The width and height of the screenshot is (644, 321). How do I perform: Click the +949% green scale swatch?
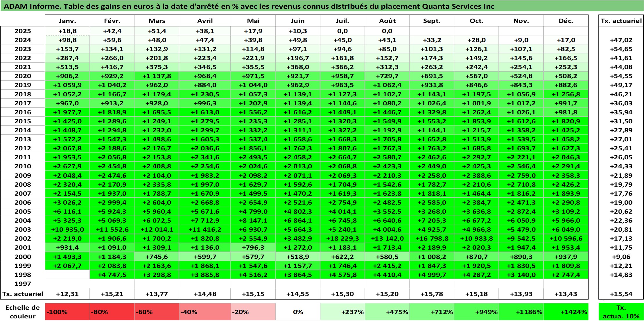tap(476, 312)
